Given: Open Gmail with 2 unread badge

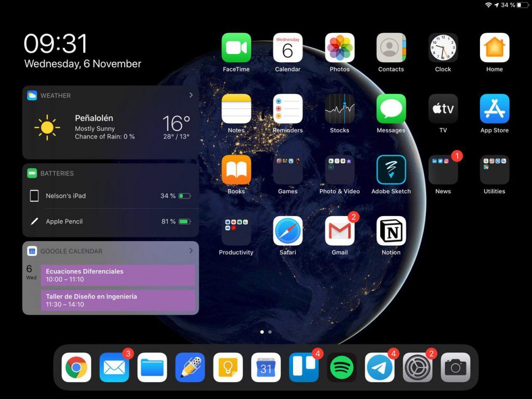Looking at the screenshot, I should coord(339,231).
